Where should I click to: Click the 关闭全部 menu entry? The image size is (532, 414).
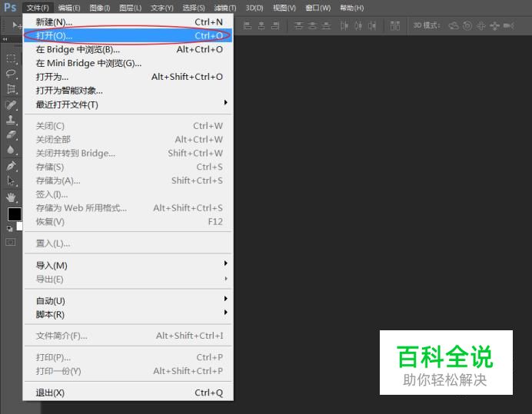point(128,139)
